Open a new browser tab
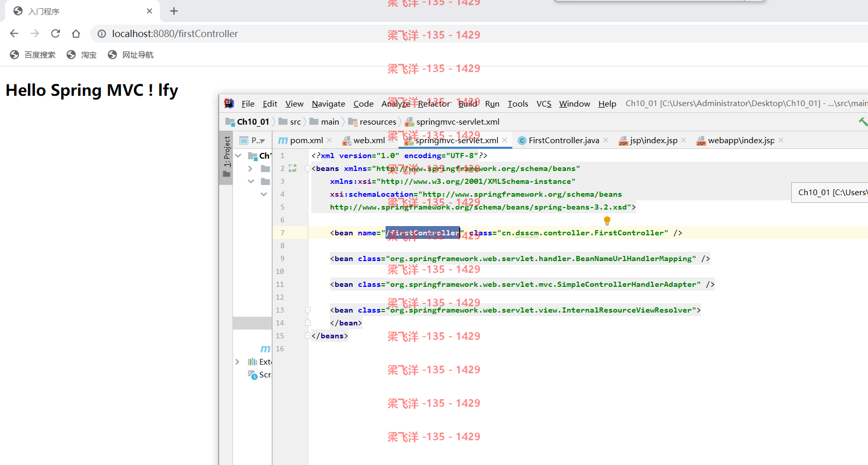Viewport: 868px width, 465px height. pos(174,11)
